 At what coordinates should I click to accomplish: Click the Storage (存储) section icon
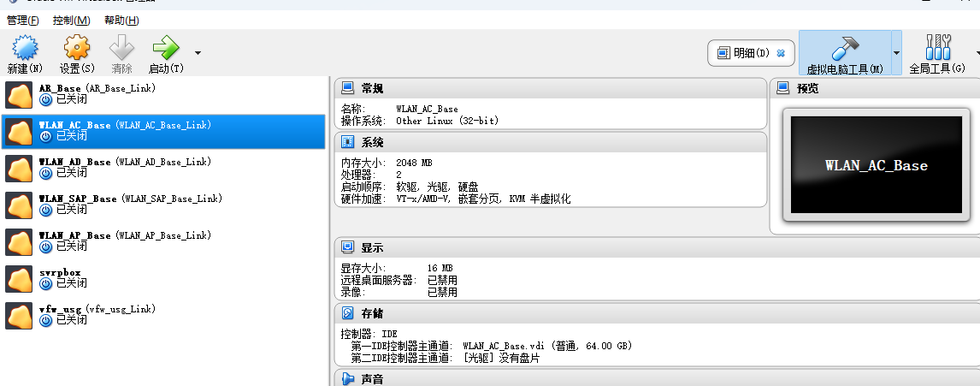click(348, 313)
